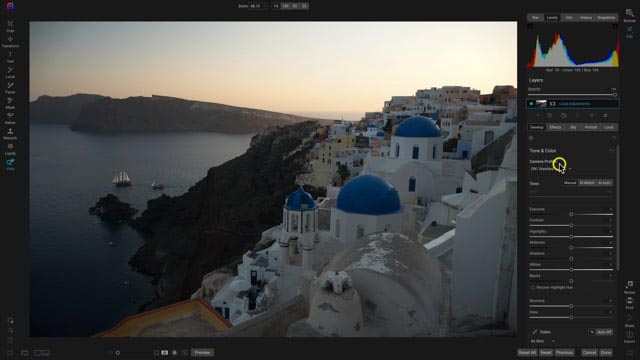Click the edit panel vertical scrollbar
640x360 pixels.
coord(618,208)
